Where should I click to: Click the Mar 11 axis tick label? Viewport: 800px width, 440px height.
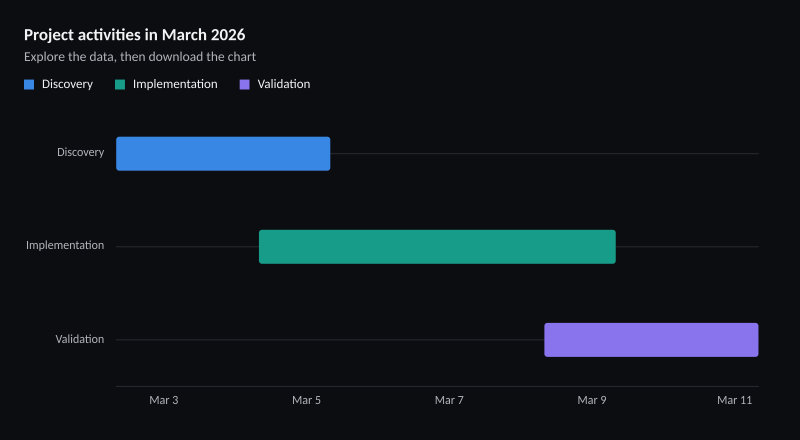735,400
